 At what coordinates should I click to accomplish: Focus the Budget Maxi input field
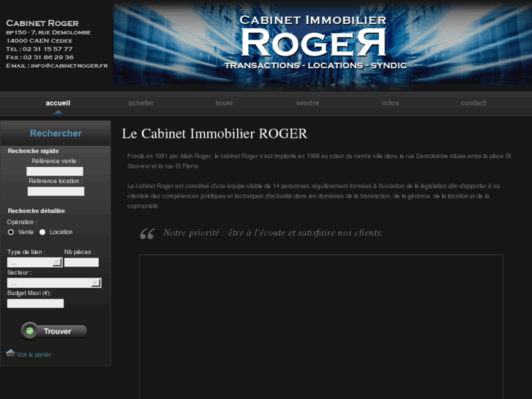(35, 303)
